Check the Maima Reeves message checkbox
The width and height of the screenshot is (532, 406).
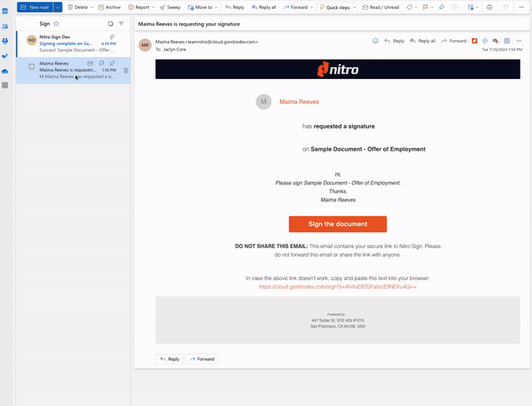tap(32, 66)
